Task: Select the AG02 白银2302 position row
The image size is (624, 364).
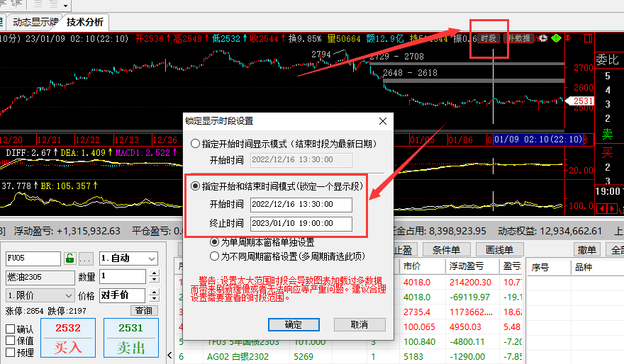Action: tap(348, 357)
